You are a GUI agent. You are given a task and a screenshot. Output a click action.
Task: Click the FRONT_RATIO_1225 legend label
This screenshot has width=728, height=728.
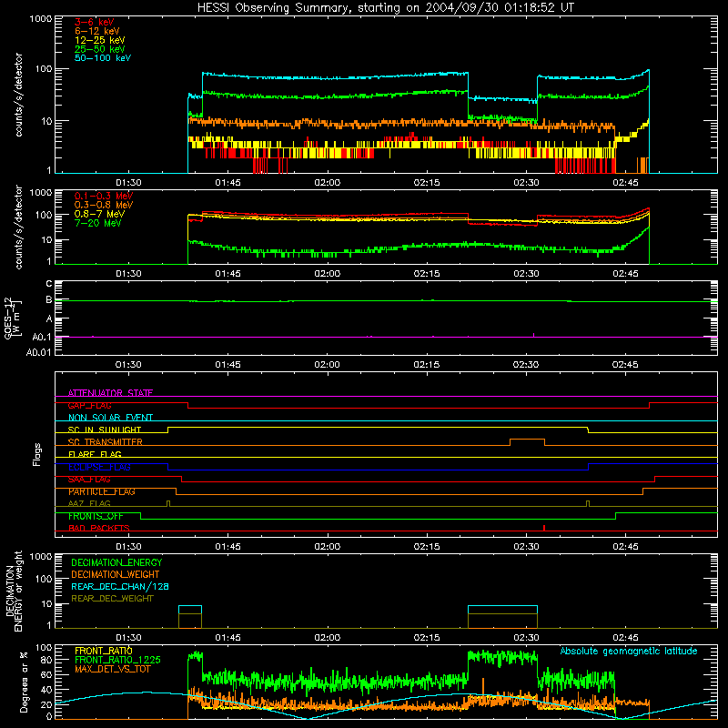click(117, 660)
